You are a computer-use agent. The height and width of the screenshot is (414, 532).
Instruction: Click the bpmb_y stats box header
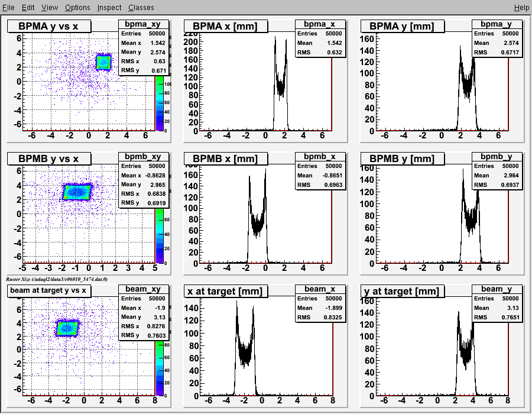(x=497, y=157)
